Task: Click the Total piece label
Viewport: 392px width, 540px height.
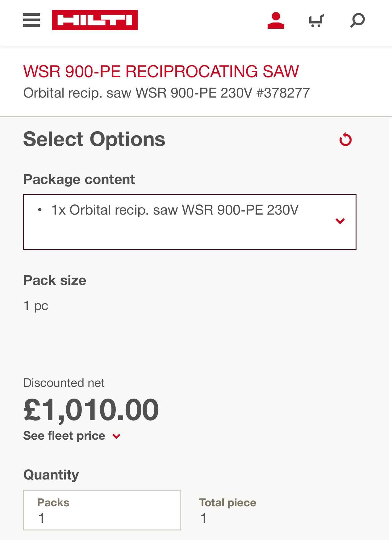Action: 228,503
